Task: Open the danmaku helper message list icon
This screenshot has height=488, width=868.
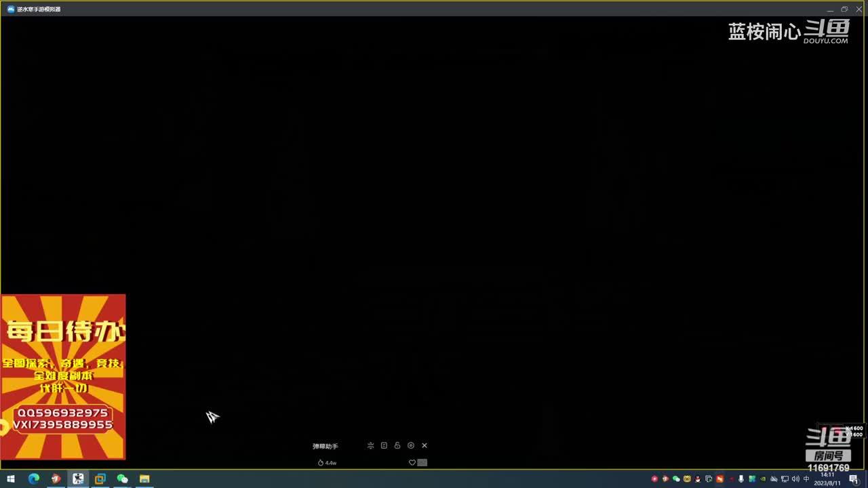Action: tap(384, 445)
